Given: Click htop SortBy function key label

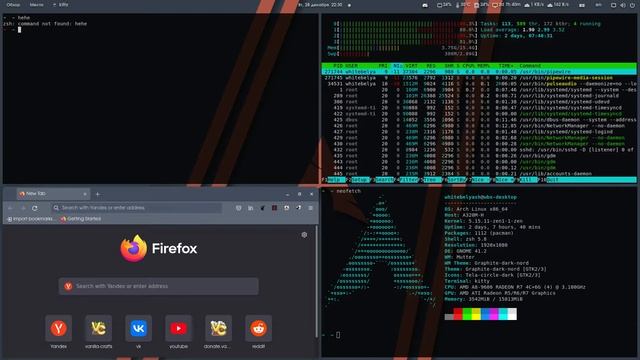Looking at the screenshot, I should point(456,180).
